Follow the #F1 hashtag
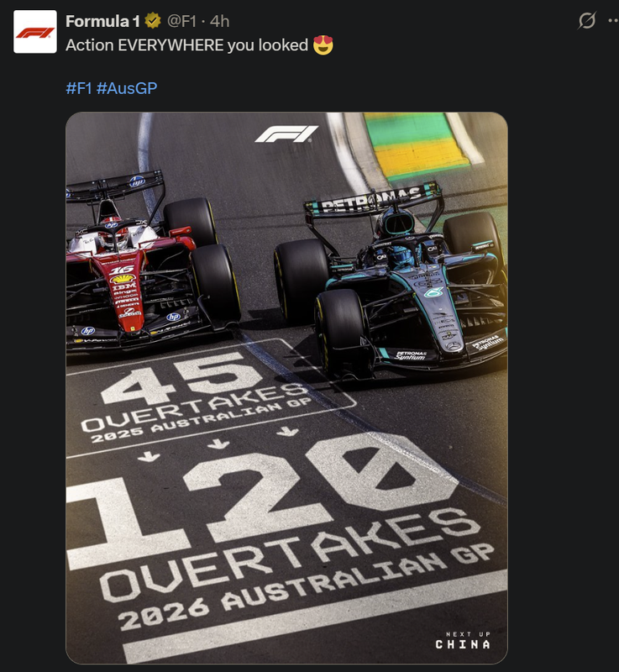This screenshot has height=672, width=619. [x=79, y=88]
